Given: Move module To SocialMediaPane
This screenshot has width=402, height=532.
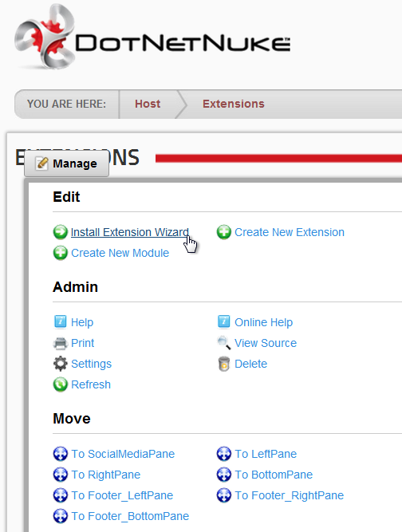Looking at the screenshot, I should coord(123,454).
